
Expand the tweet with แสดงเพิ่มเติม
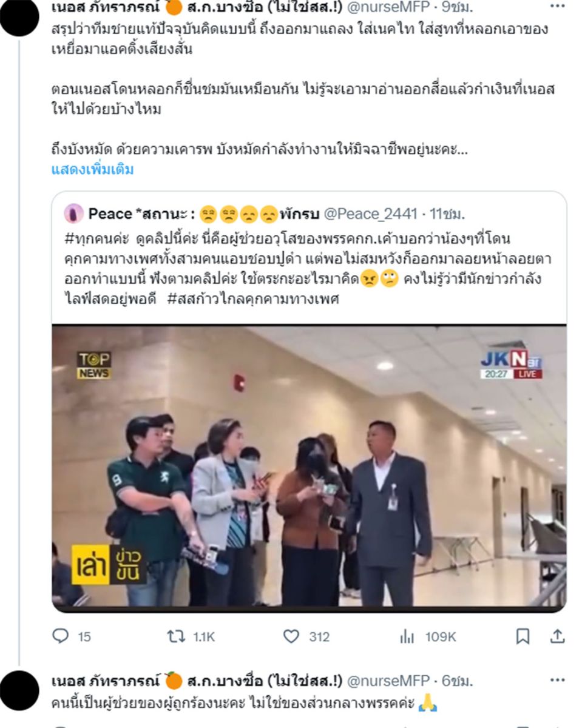pyautogui.click(x=92, y=169)
